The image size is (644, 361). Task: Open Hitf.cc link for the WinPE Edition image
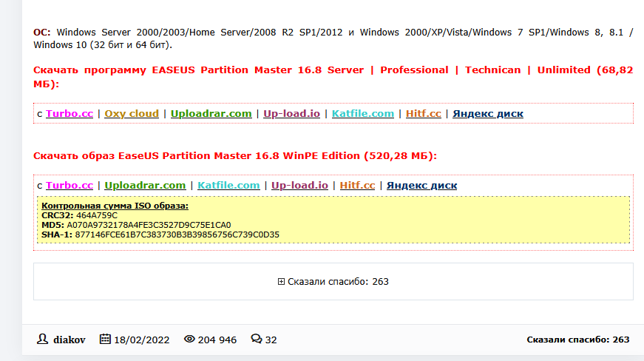click(x=357, y=185)
